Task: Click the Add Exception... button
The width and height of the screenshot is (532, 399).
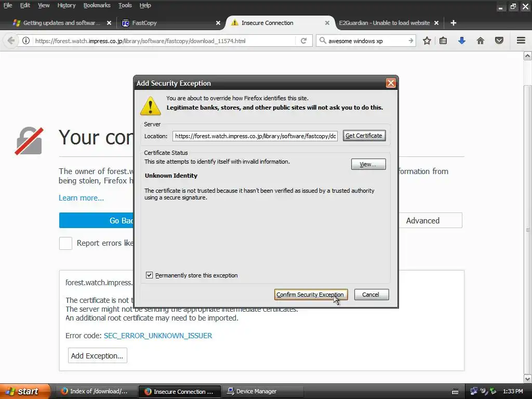Action: tap(97, 355)
